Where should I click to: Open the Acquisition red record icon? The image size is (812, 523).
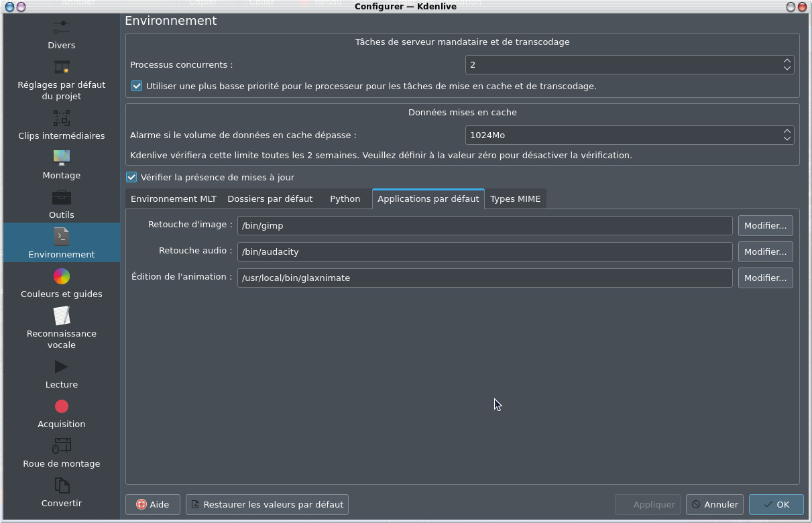(62, 406)
